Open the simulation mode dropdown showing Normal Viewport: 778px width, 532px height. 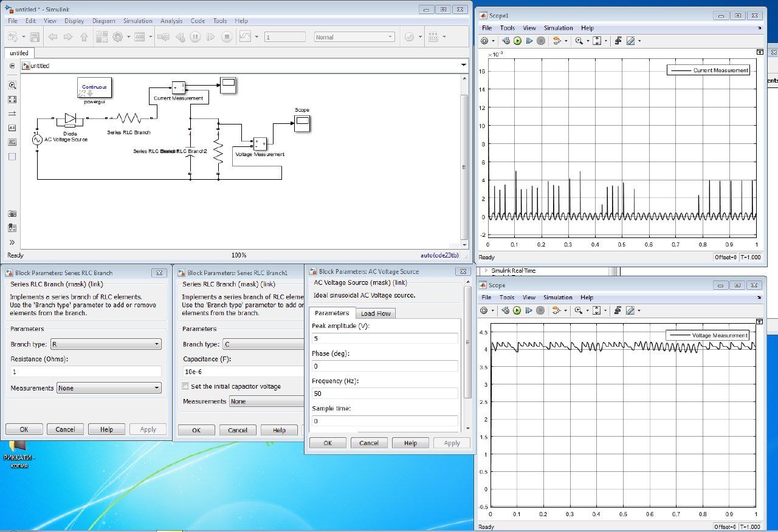coord(354,37)
